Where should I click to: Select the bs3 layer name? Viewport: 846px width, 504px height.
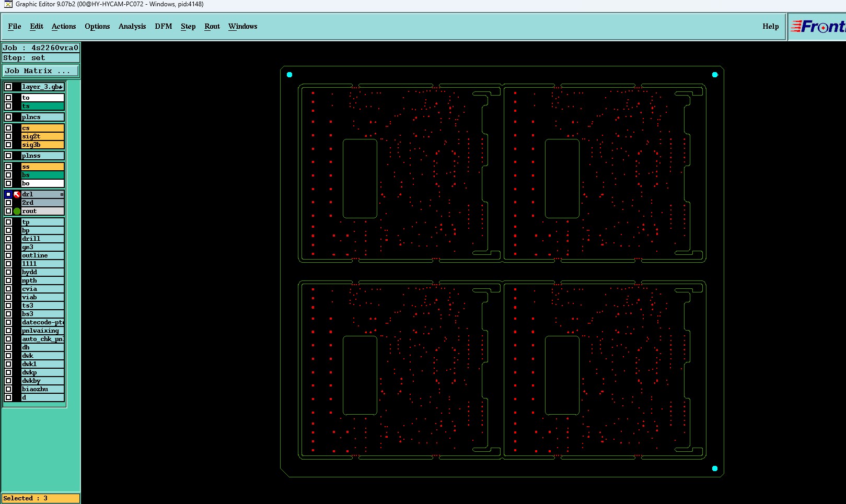point(43,314)
